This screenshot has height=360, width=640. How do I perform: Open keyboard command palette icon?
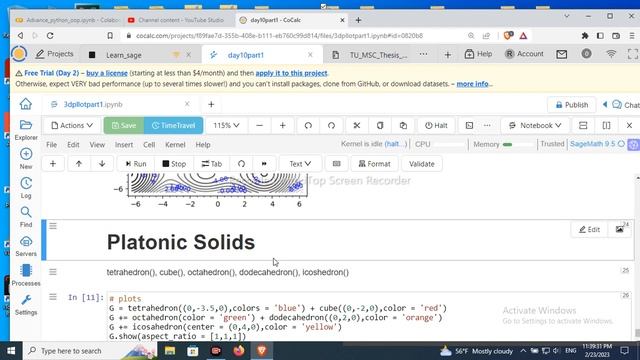(336, 164)
